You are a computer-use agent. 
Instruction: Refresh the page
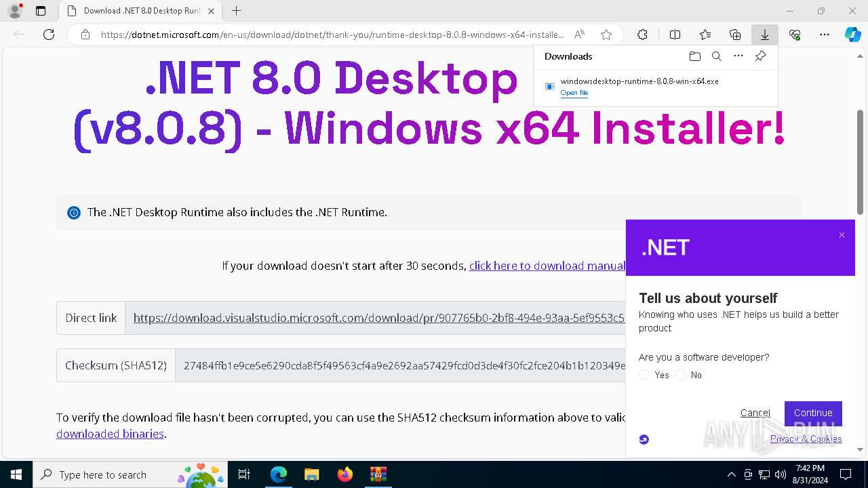(49, 35)
